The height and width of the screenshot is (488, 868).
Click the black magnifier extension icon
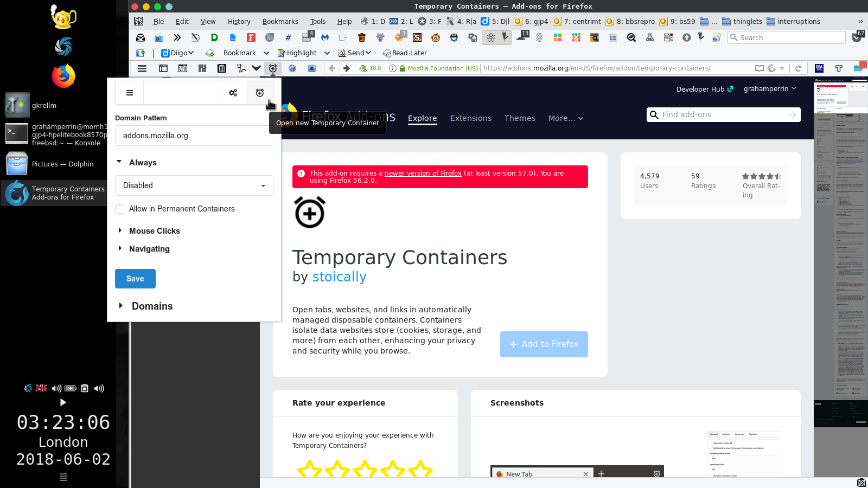tap(631, 37)
